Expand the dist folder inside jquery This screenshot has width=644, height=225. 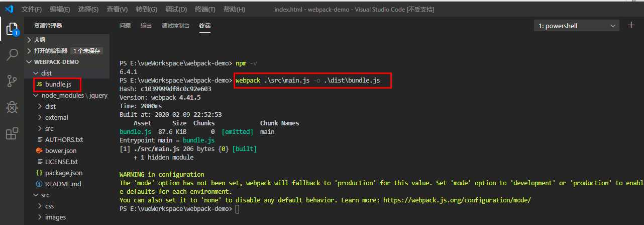(67, 106)
